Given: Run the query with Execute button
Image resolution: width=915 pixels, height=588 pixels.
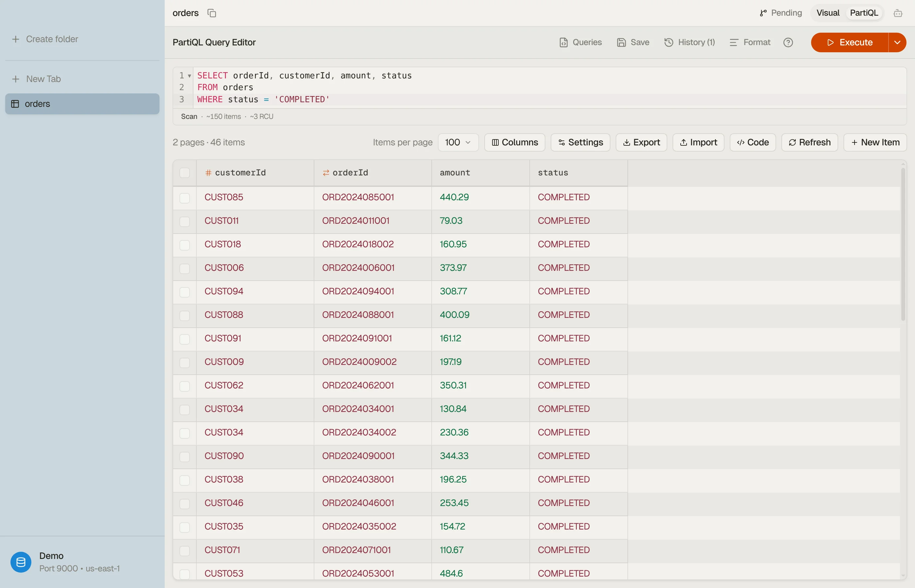Looking at the screenshot, I should click(849, 42).
